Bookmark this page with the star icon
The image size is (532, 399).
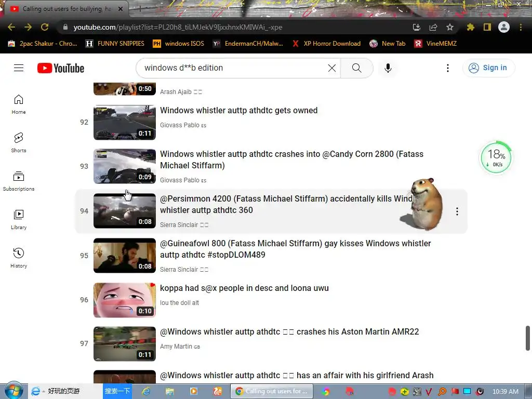(x=450, y=27)
